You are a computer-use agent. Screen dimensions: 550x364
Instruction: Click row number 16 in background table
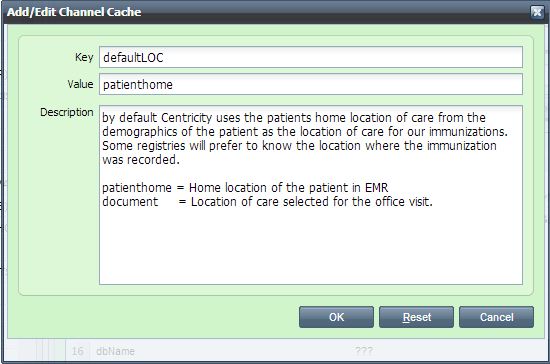click(78, 351)
